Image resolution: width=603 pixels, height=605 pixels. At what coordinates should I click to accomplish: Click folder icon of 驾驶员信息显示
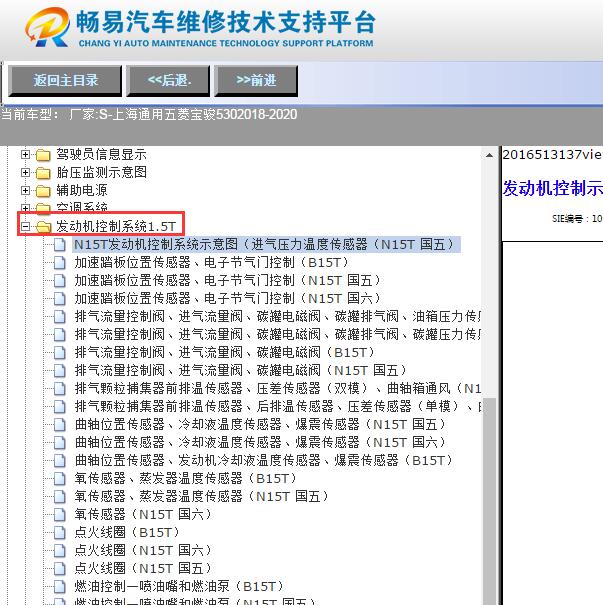(43, 155)
